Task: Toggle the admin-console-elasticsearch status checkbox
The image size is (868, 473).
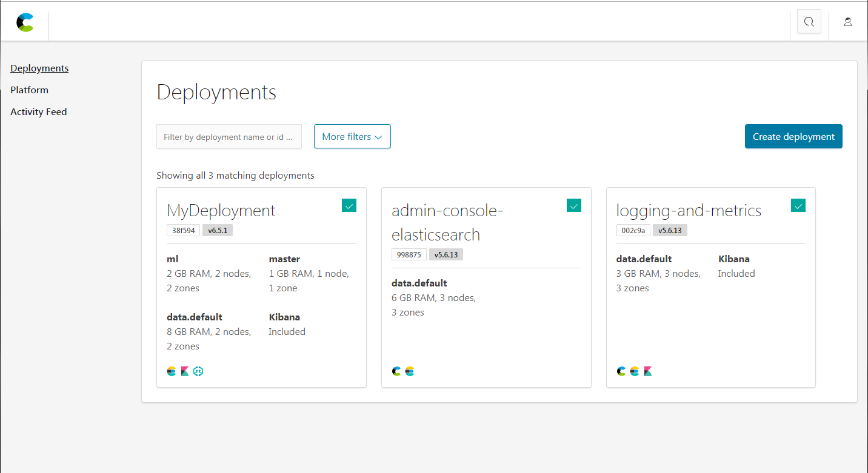Action: [574, 205]
